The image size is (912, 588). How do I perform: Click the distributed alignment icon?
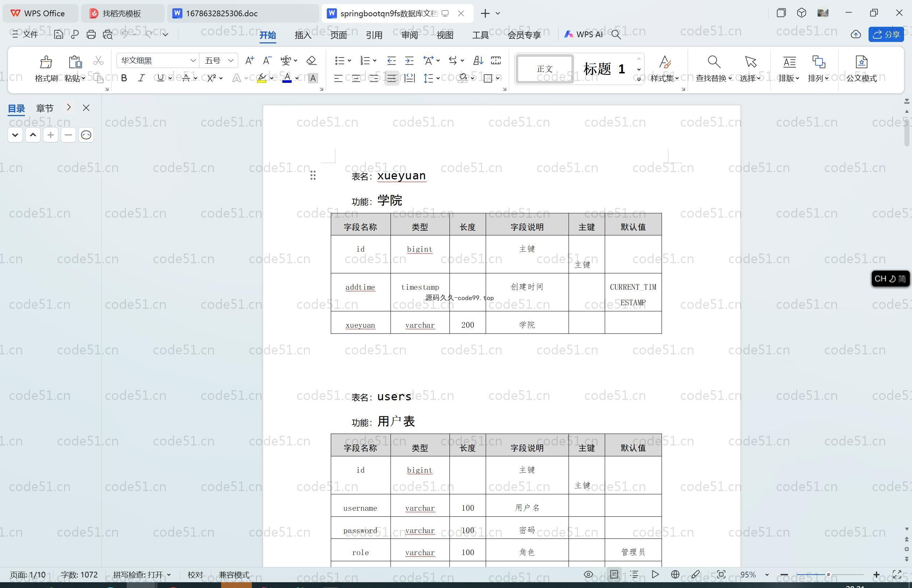(410, 78)
